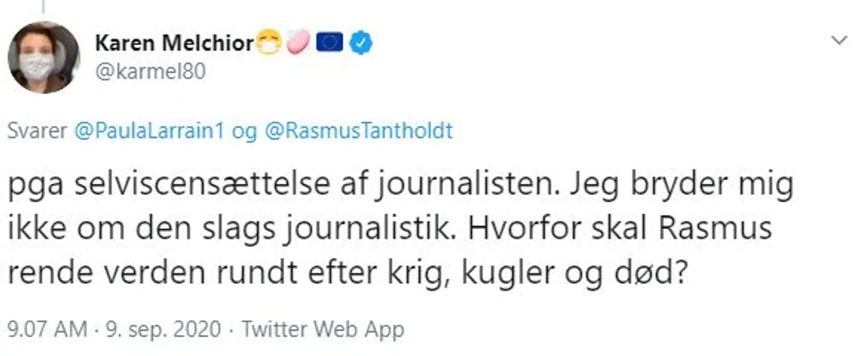The image size is (868, 356).
Task: Open the @RasmusTantholdt mention
Action: 358,131
